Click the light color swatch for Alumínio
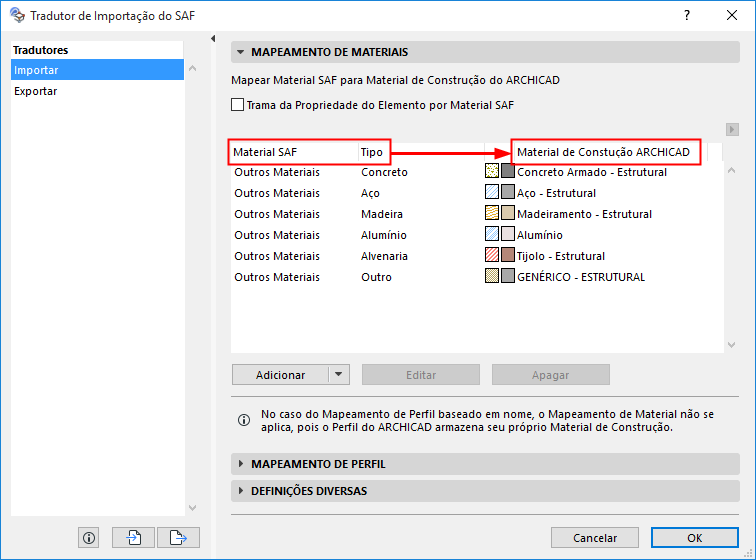 tap(508, 234)
